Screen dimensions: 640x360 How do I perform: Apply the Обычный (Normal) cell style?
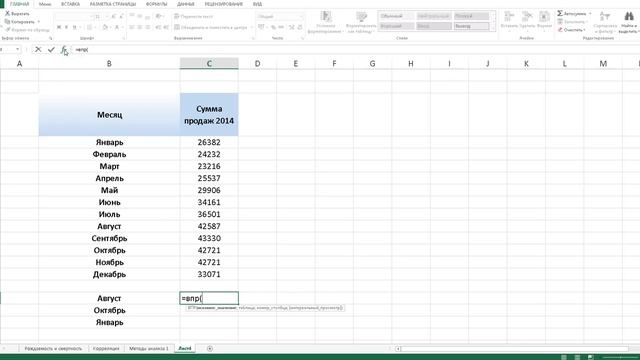396,16
